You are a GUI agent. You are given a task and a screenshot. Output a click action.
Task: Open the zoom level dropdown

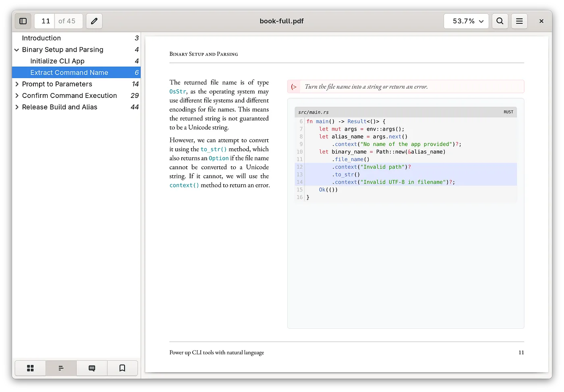point(466,21)
